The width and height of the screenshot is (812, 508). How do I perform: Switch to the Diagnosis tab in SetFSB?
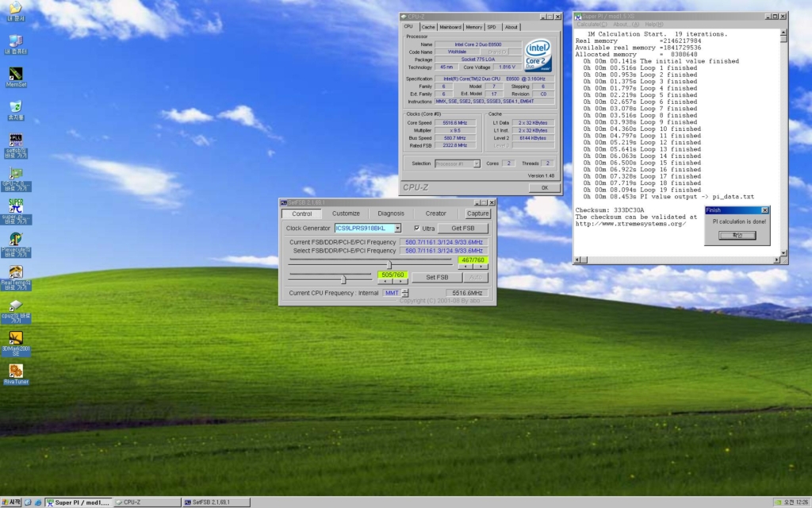coord(391,214)
